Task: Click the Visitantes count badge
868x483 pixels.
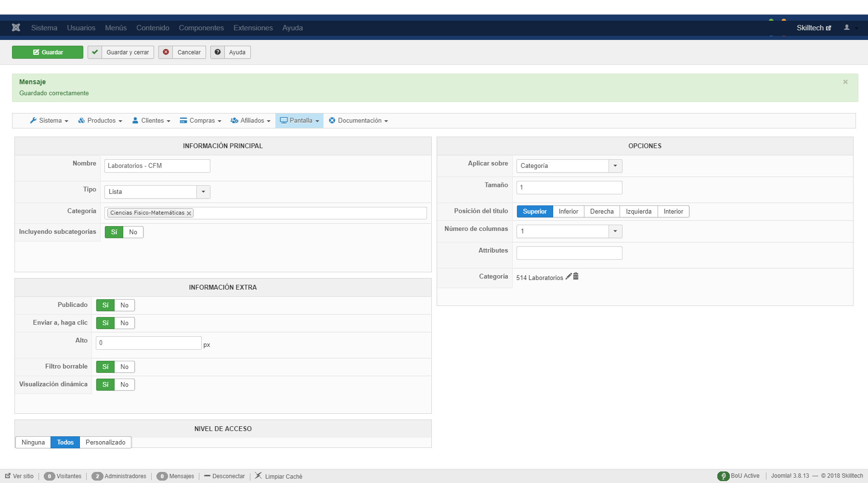Action: [x=49, y=476]
